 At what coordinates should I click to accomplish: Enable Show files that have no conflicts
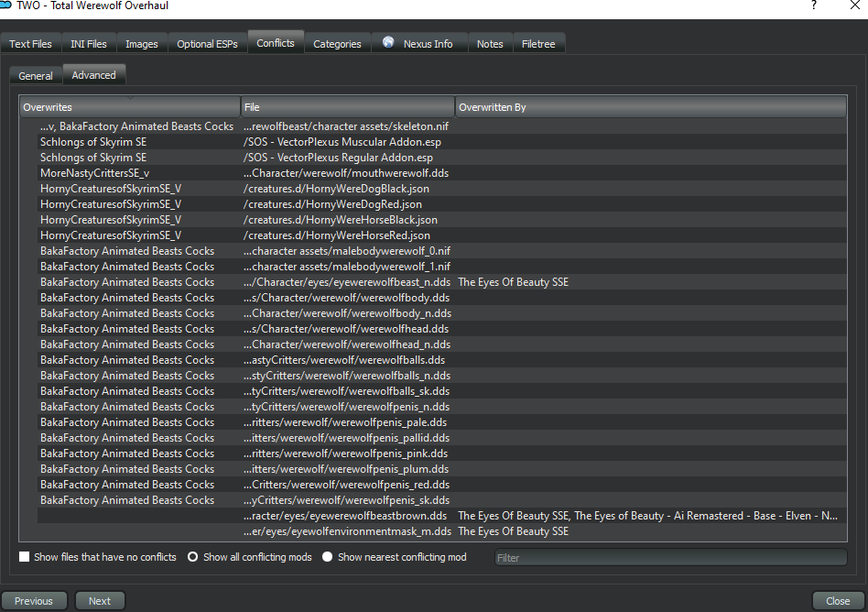tap(25, 557)
